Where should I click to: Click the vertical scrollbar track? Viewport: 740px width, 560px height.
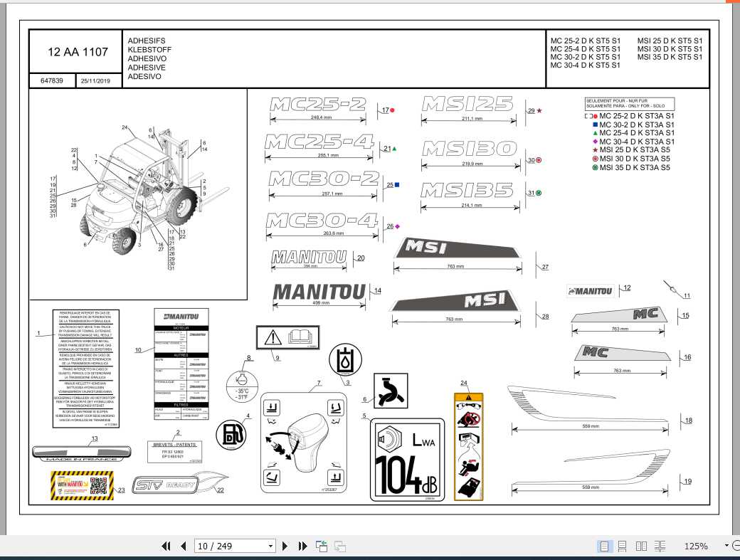tap(735, 285)
